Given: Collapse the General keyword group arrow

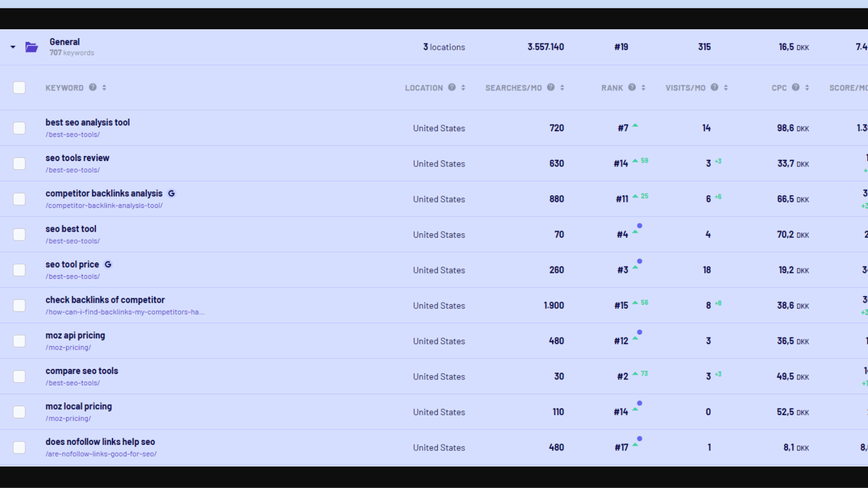Looking at the screenshot, I should pos(13,47).
